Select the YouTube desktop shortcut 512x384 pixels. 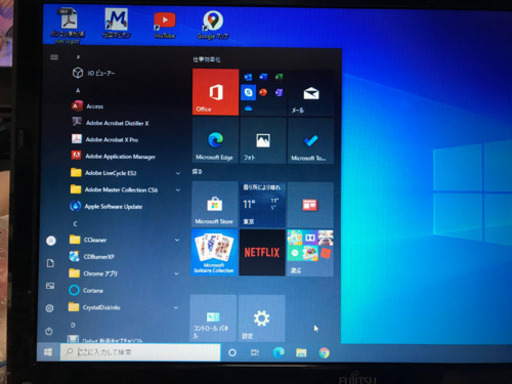[164, 25]
